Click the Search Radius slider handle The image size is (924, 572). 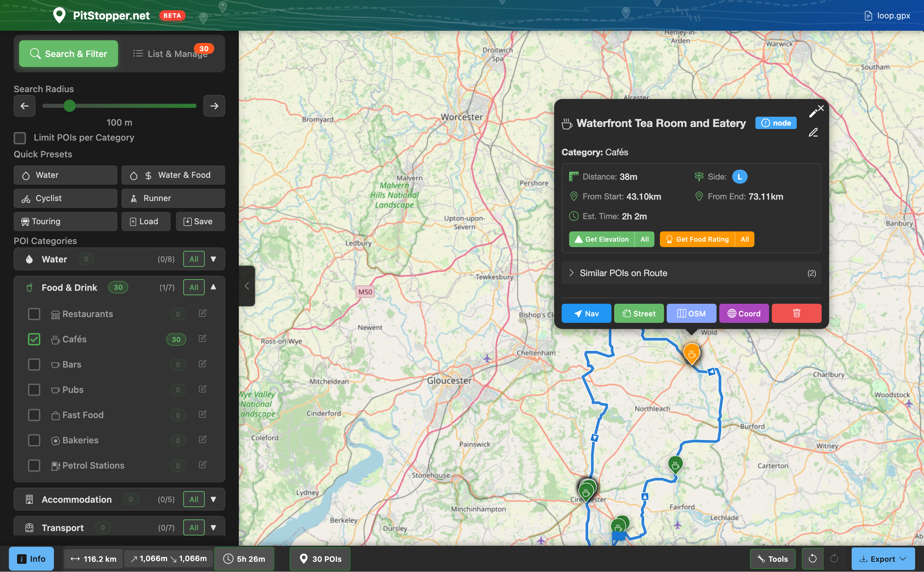[x=69, y=106]
